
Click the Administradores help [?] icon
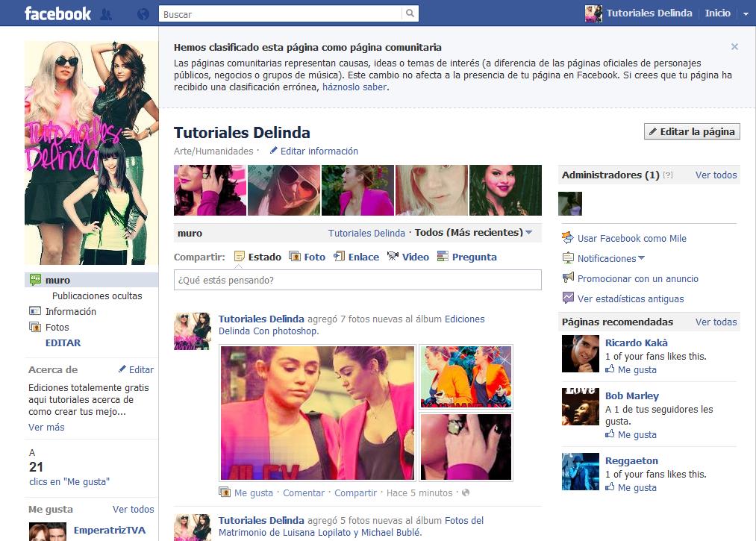point(668,175)
